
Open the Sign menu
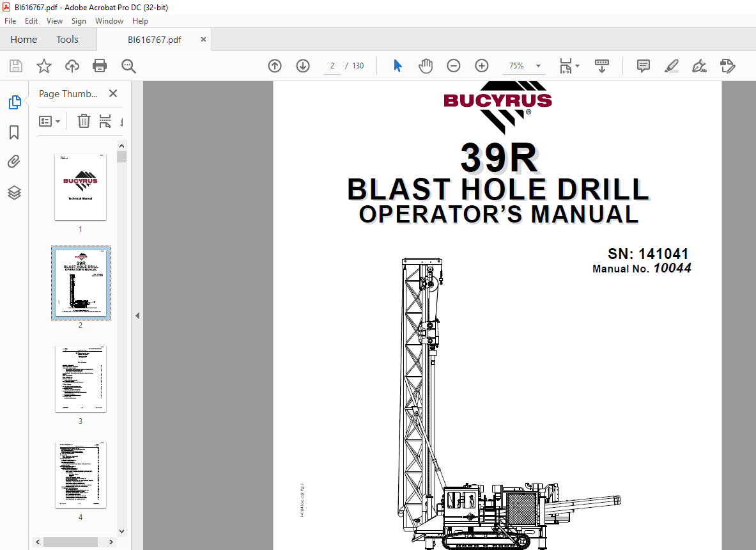(79, 21)
